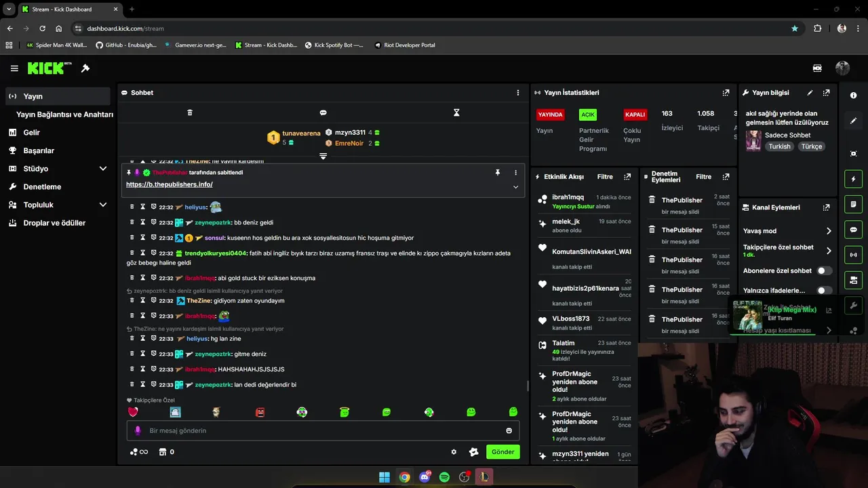The image size is (868, 488).
Task: Click the pencil icon in the right sidebar
Action: pos(854,121)
